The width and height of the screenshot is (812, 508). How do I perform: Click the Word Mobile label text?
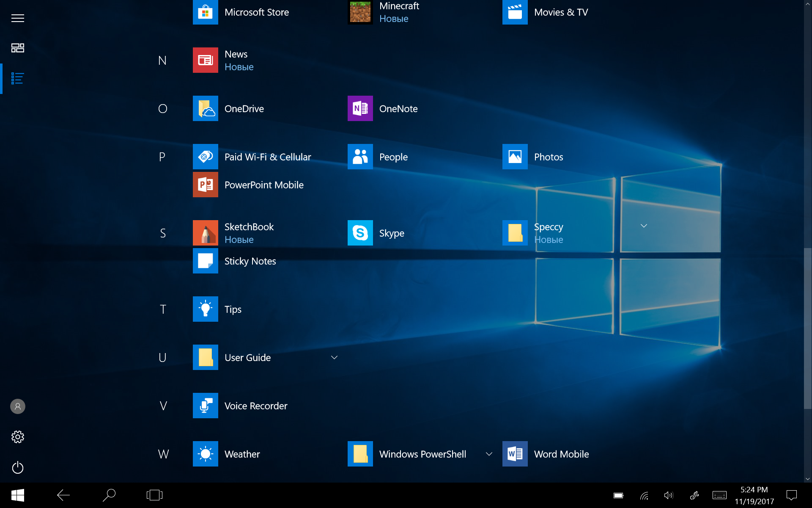(x=561, y=454)
